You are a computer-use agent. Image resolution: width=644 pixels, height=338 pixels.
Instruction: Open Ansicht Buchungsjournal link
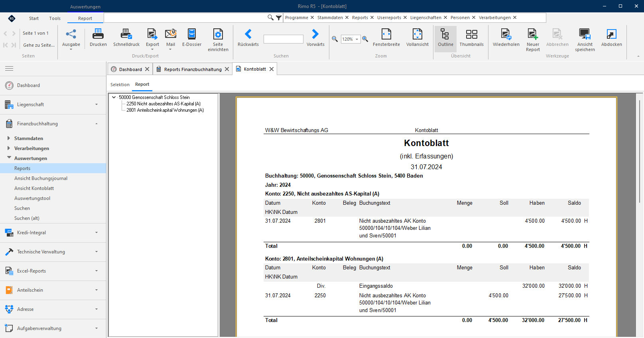pos(41,178)
